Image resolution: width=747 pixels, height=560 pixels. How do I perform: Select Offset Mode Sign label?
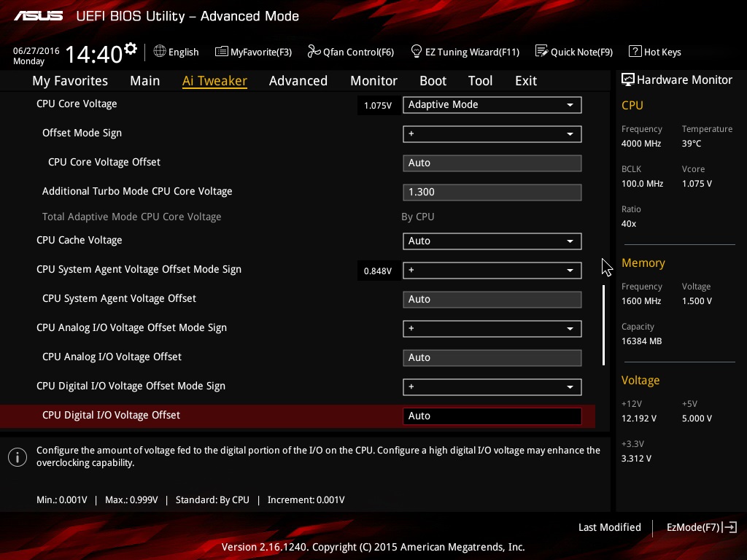[82, 133]
